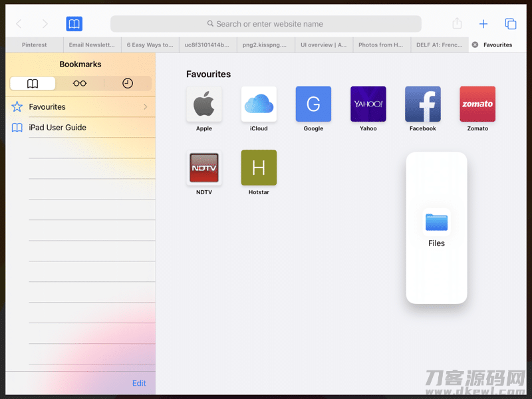Tap the Files app folder icon
The width and height of the screenshot is (532, 399).
click(437, 222)
